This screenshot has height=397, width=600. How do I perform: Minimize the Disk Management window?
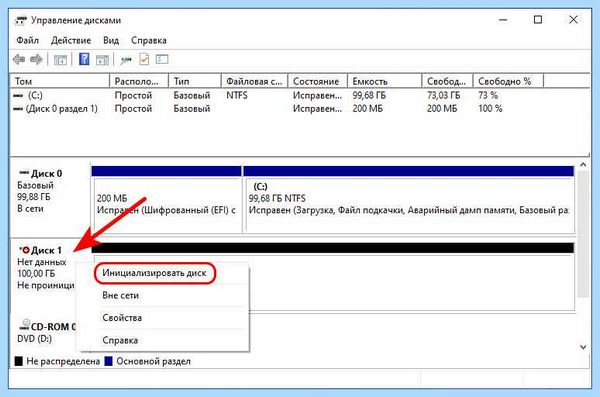click(x=503, y=20)
